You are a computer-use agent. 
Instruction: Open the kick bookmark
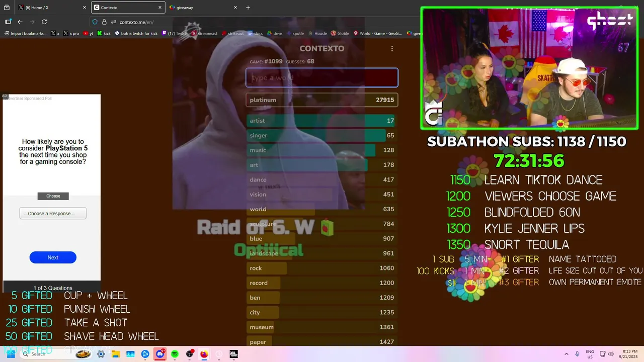pyautogui.click(x=104, y=34)
